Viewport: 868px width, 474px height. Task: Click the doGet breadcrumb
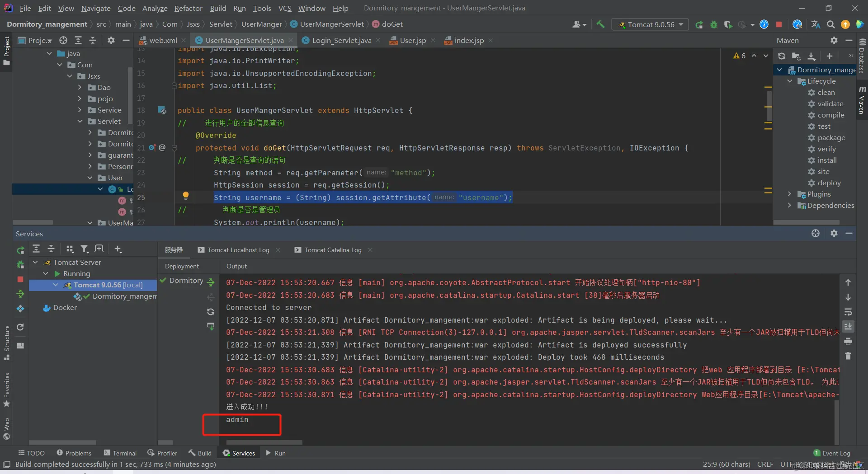392,24
